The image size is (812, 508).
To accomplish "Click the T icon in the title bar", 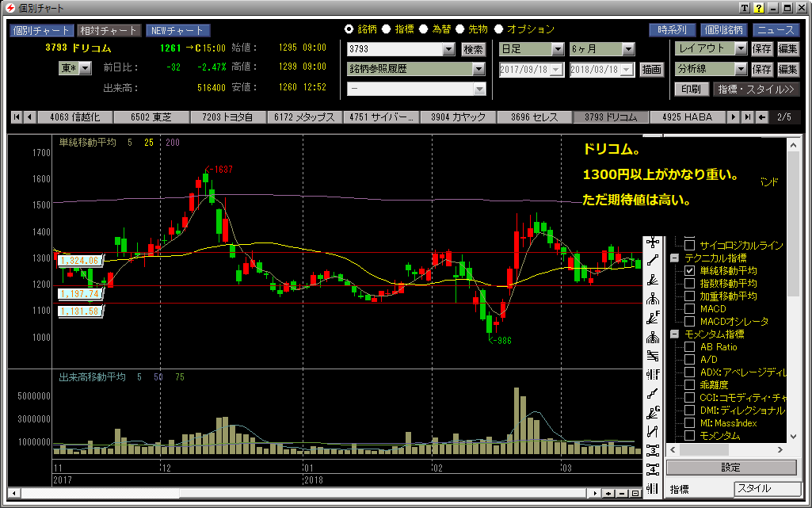I will click(x=744, y=8).
